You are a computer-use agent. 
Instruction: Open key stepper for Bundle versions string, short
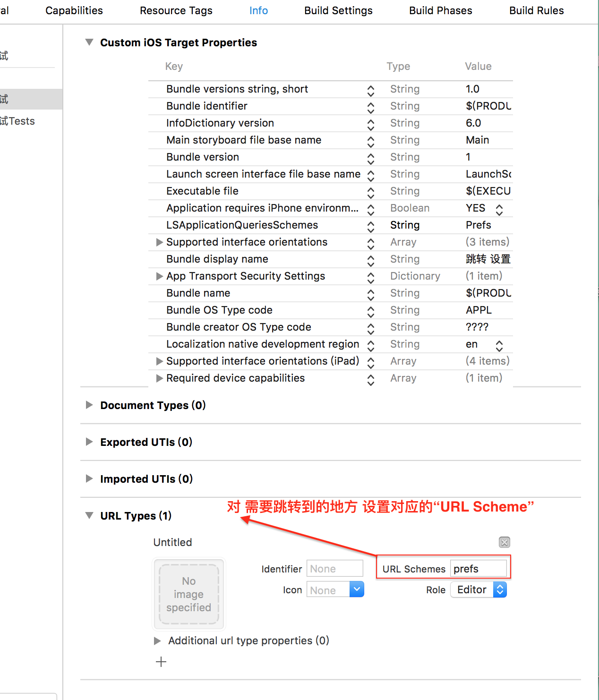pos(371,91)
